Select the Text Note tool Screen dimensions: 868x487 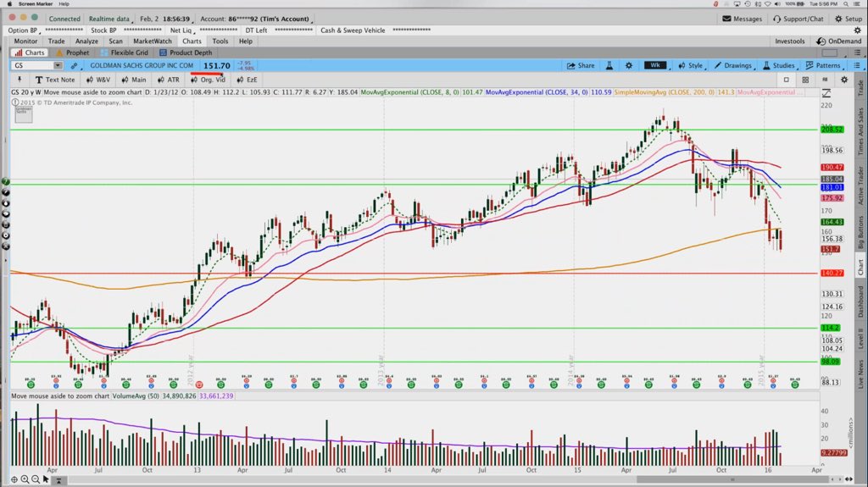[55, 80]
